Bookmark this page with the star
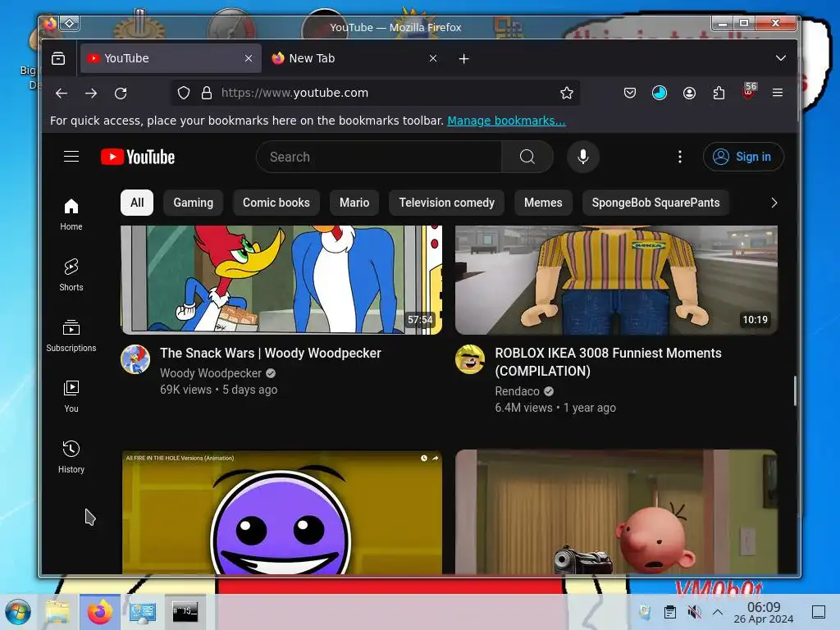 (x=566, y=93)
